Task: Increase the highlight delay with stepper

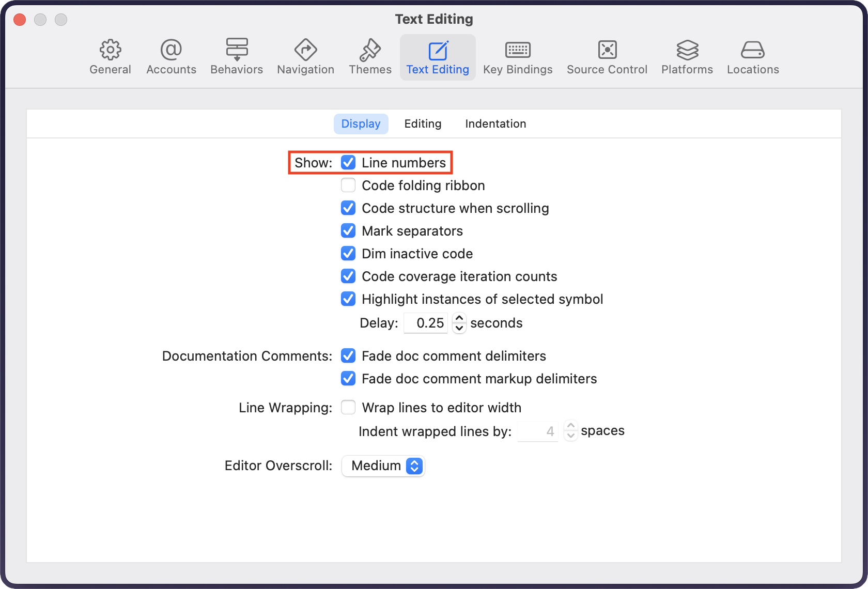Action: [459, 318]
